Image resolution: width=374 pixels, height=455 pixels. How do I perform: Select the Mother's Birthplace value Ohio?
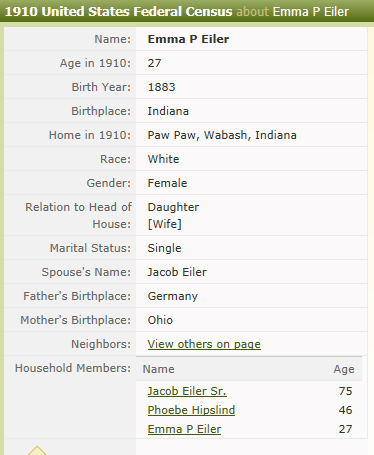(x=160, y=320)
